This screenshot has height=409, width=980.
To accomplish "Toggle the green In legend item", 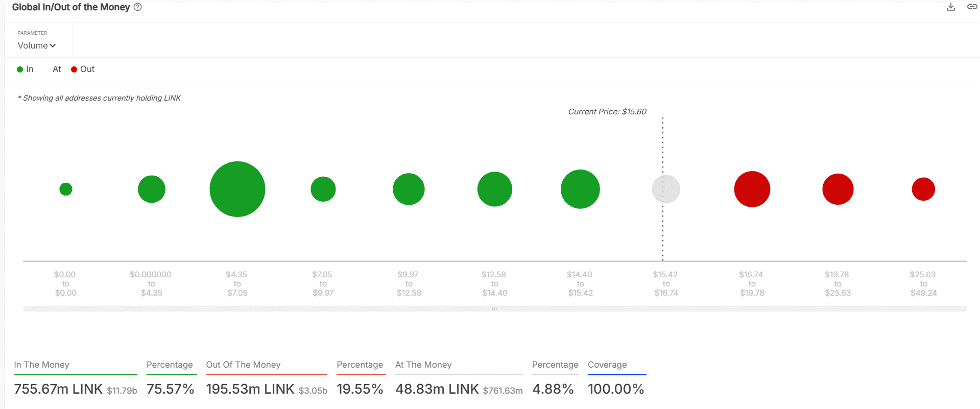I will 25,69.
